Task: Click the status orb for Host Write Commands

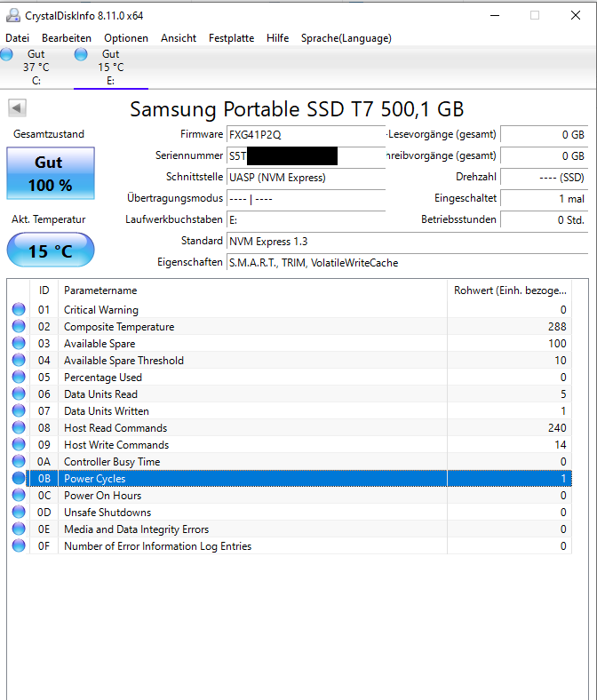Action: 19,445
